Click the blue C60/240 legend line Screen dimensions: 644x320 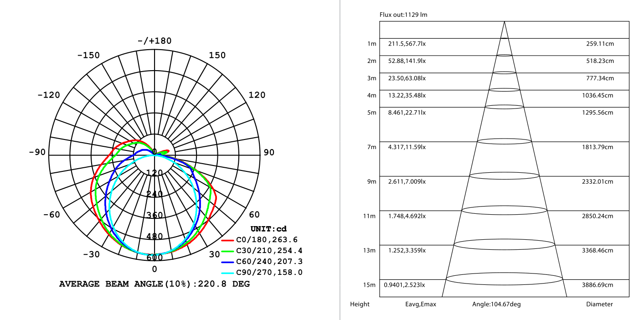pos(228,262)
